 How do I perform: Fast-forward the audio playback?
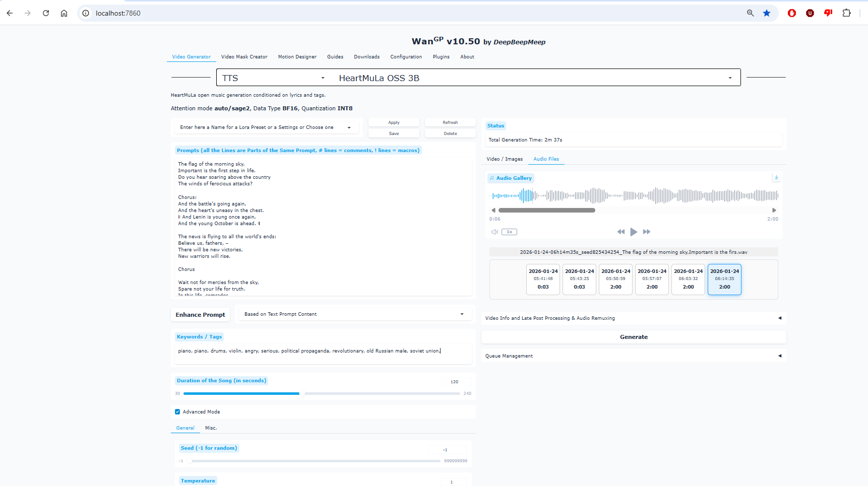coord(647,232)
